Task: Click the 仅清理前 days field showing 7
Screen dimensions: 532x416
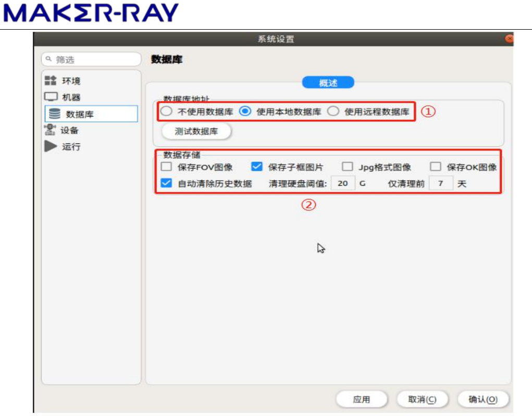Action: point(441,183)
